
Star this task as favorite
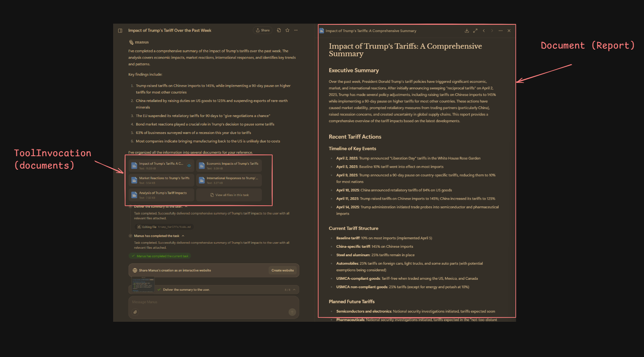[287, 30]
